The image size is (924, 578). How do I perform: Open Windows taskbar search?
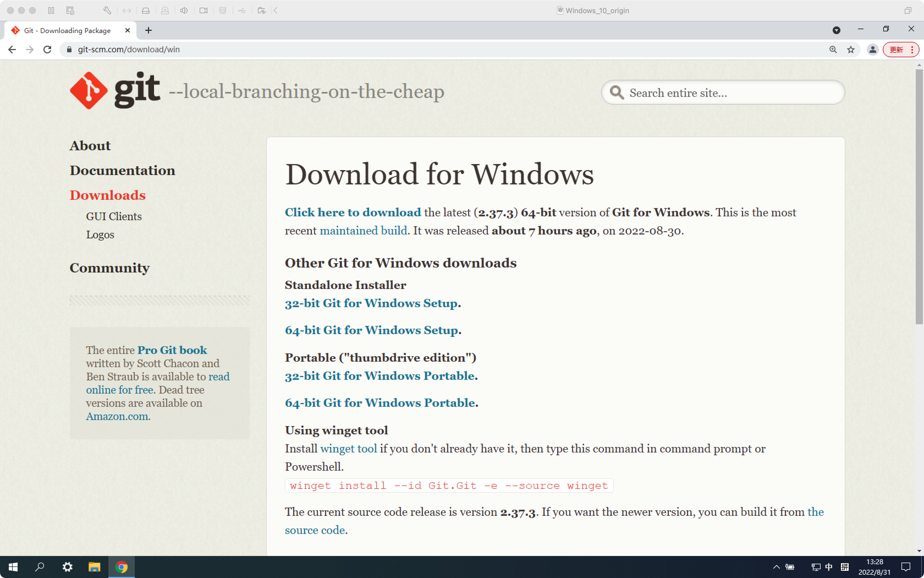[40, 566]
